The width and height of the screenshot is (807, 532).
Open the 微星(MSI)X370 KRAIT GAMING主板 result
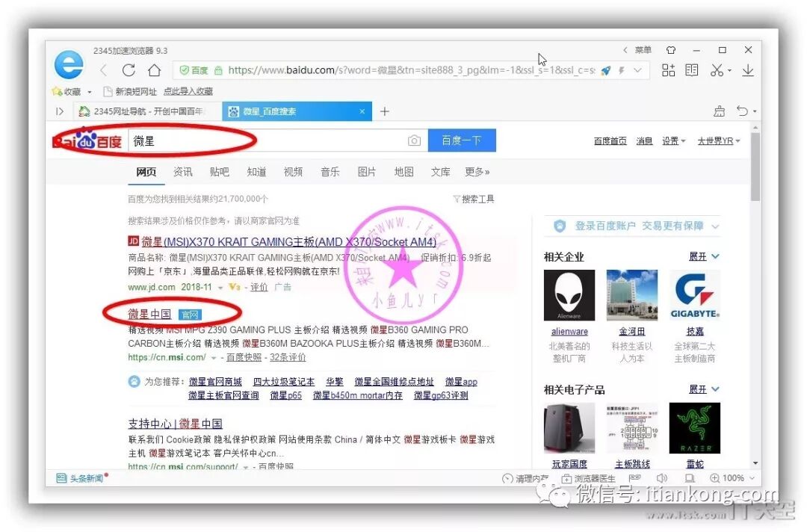pos(288,242)
